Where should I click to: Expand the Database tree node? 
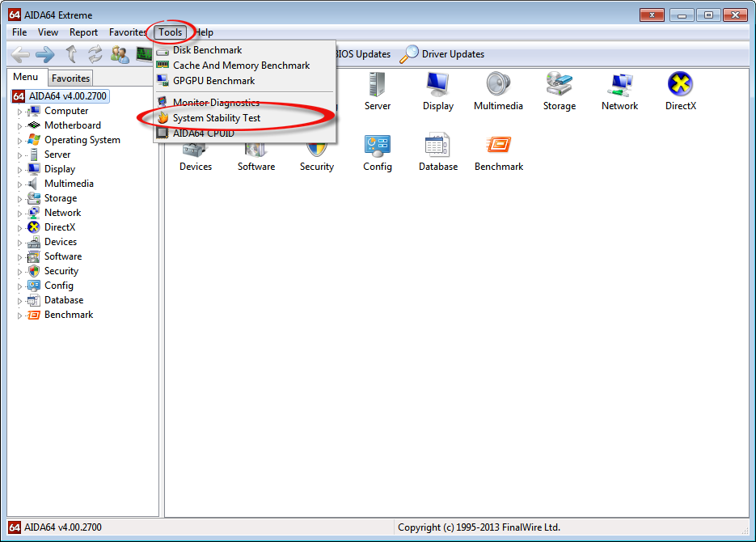coord(19,301)
